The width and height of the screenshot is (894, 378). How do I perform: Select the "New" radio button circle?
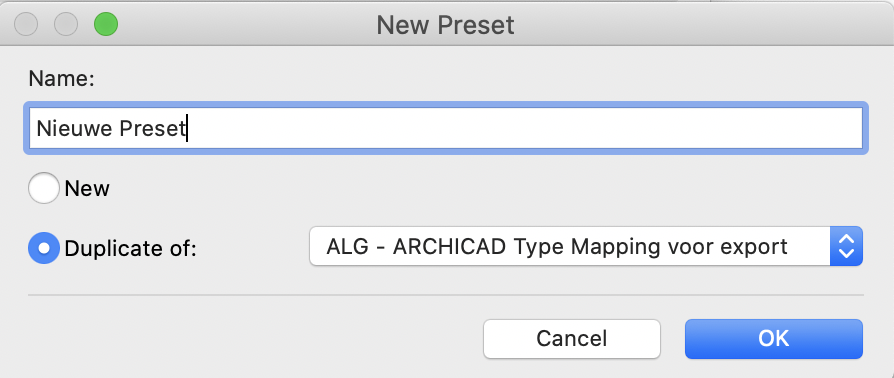tap(44, 188)
